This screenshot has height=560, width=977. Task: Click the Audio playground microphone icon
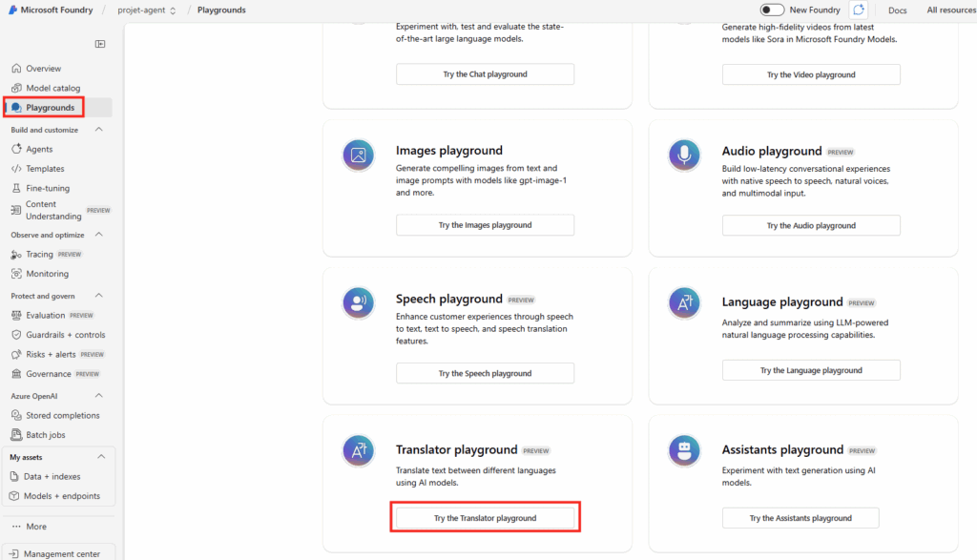click(684, 155)
